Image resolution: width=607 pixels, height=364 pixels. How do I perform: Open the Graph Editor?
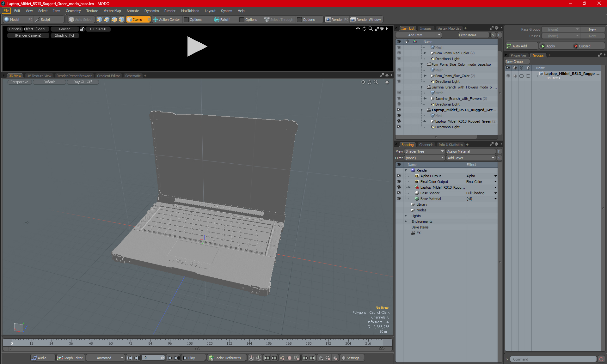70,358
